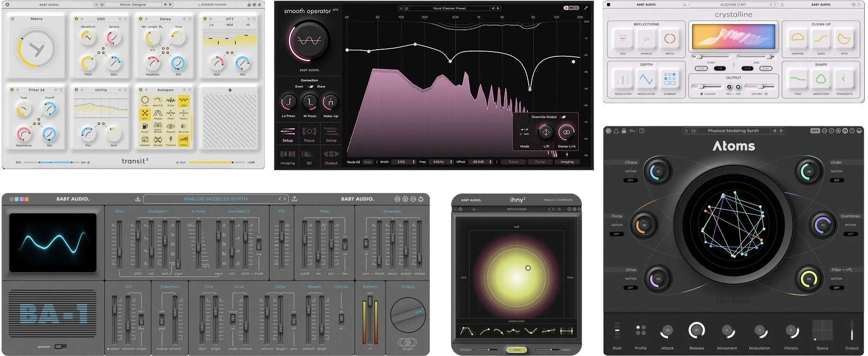Open wrench settings in Smooth Operator
Screen dimensions: 868x356
586,8
